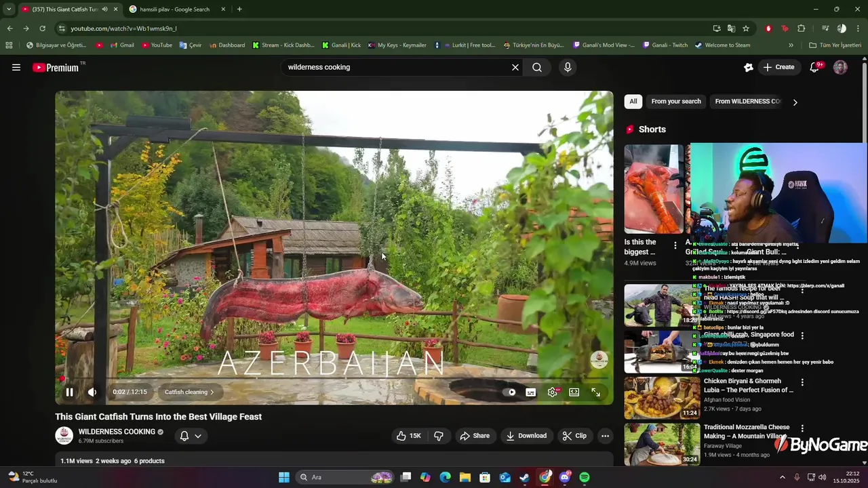Open Spotify from the taskbar
The width and height of the screenshot is (868, 488).
[585, 477]
